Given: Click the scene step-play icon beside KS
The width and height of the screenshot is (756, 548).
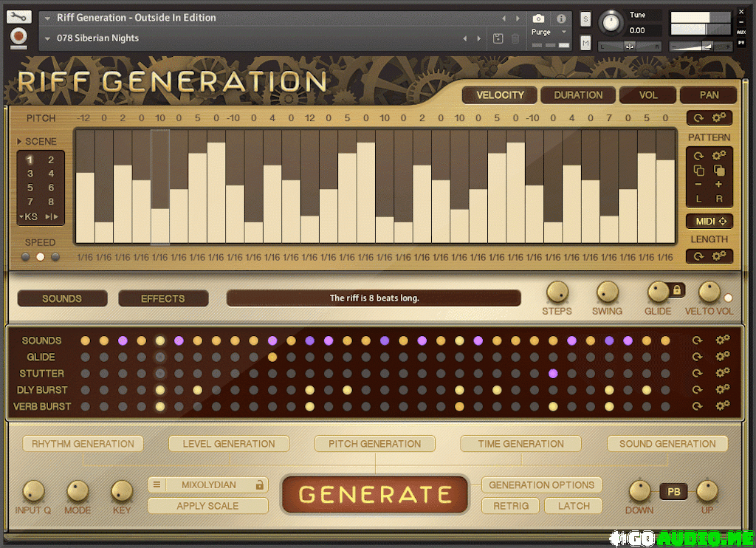Looking at the screenshot, I should [x=52, y=217].
